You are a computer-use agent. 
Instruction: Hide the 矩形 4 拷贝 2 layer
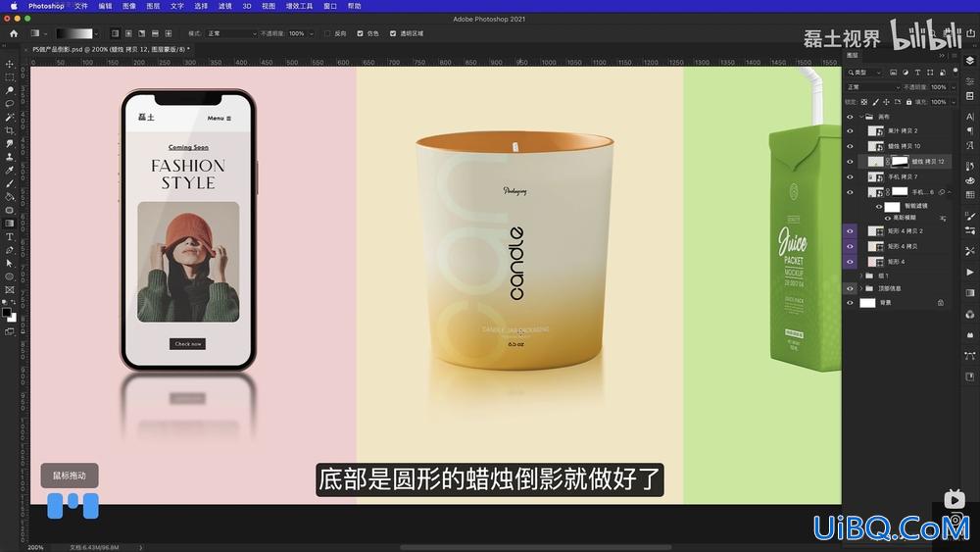(x=850, y=231)
